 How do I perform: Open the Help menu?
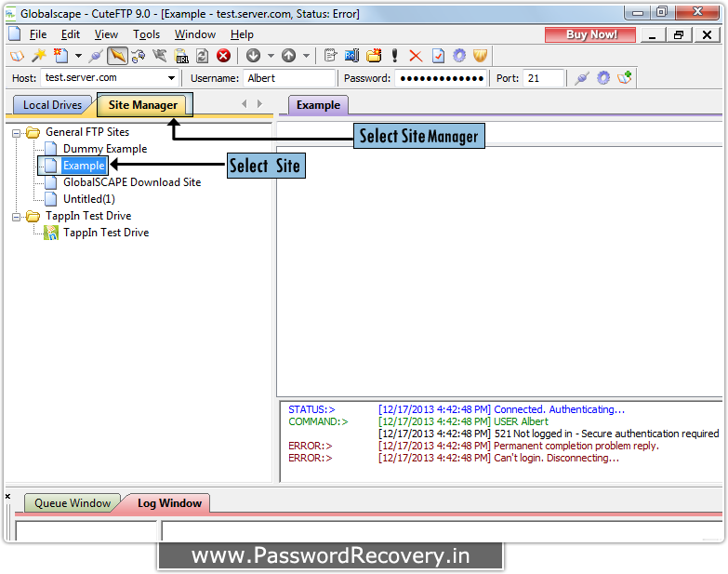click(242, 34)
